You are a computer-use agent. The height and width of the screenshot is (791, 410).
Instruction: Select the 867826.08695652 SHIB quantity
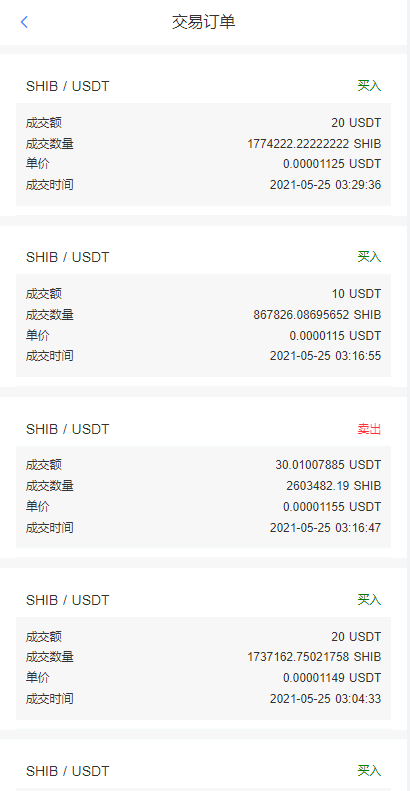point(317,315)
